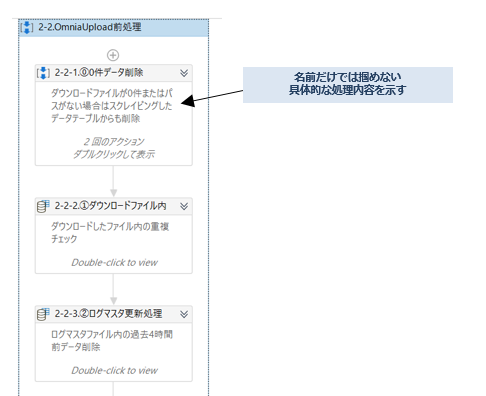This screenshot has height=396, width=486.
Task: Click the annotation about 0件 download file deletion
Action: [112, 106]
